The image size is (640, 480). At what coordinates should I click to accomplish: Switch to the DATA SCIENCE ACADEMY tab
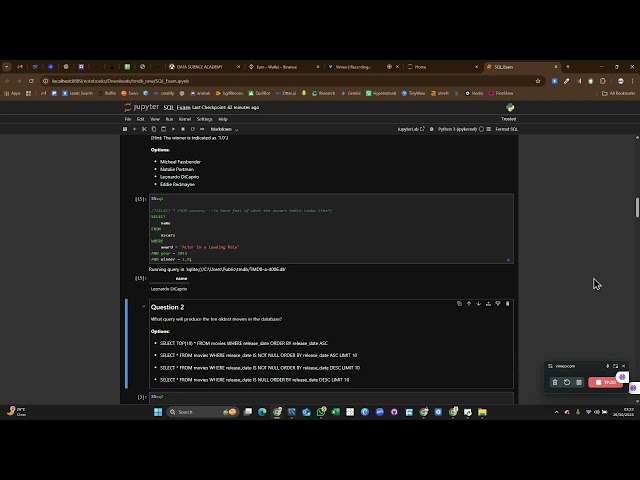point(204,67)
